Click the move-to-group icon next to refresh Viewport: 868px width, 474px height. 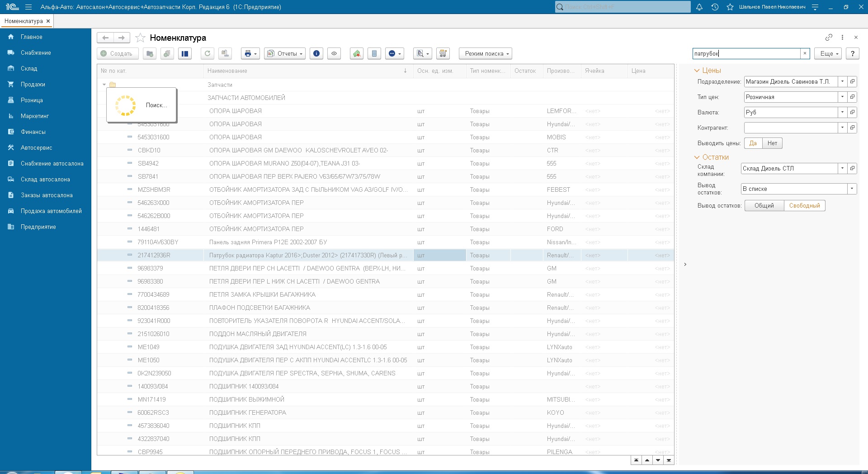[225, 53]
